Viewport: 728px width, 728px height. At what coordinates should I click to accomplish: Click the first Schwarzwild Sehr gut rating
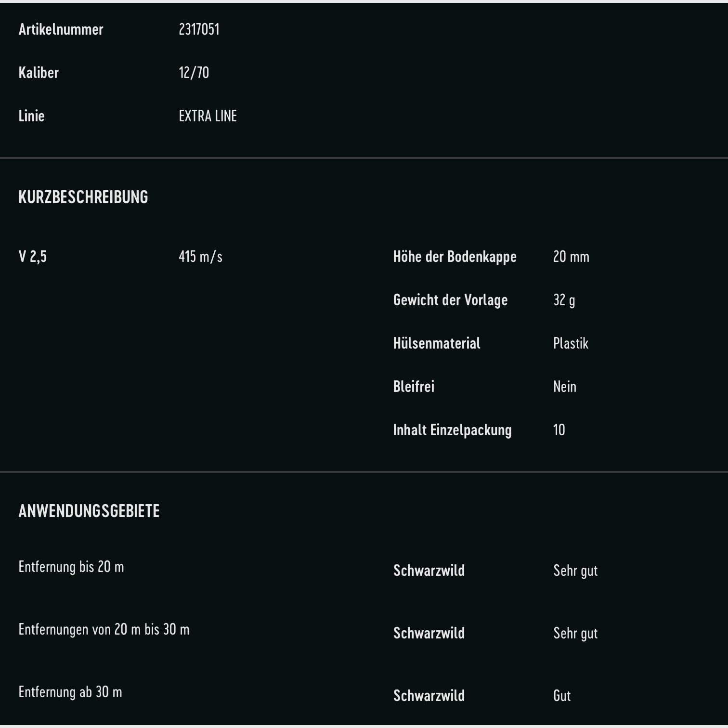tap(575, 571)
